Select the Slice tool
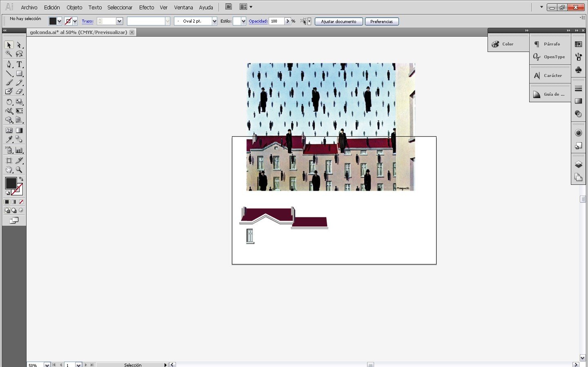Viewport: 588px width, 367px height. pyautogui.click(x=19, y=161)
